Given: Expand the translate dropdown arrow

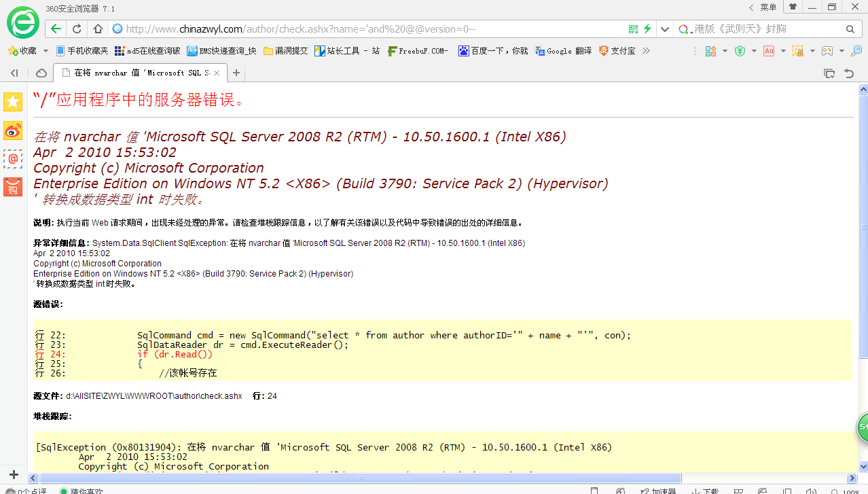Looking at the screenshot, I should (783, 51).
